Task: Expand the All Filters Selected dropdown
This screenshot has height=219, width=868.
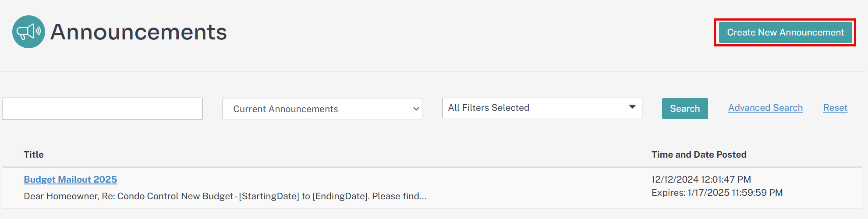Action: [542, 108]
